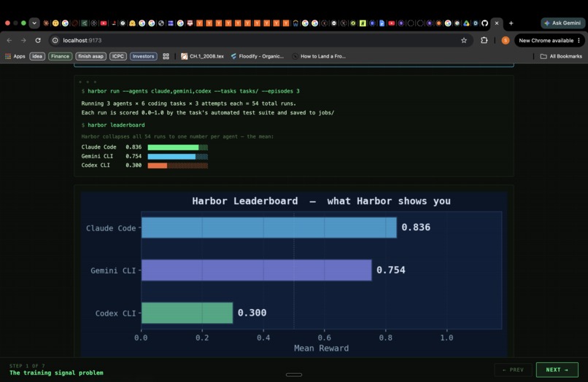Click the Codex CLI green chart bar

pyautogui.click(x=187, y=313)
